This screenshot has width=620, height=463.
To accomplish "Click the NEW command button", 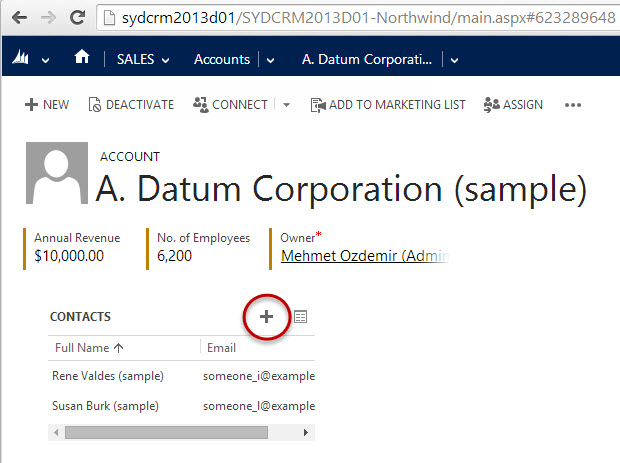I will [47, 105].
